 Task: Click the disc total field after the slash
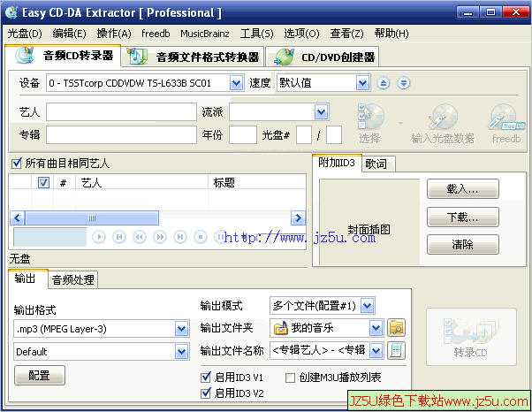point(334,134)
